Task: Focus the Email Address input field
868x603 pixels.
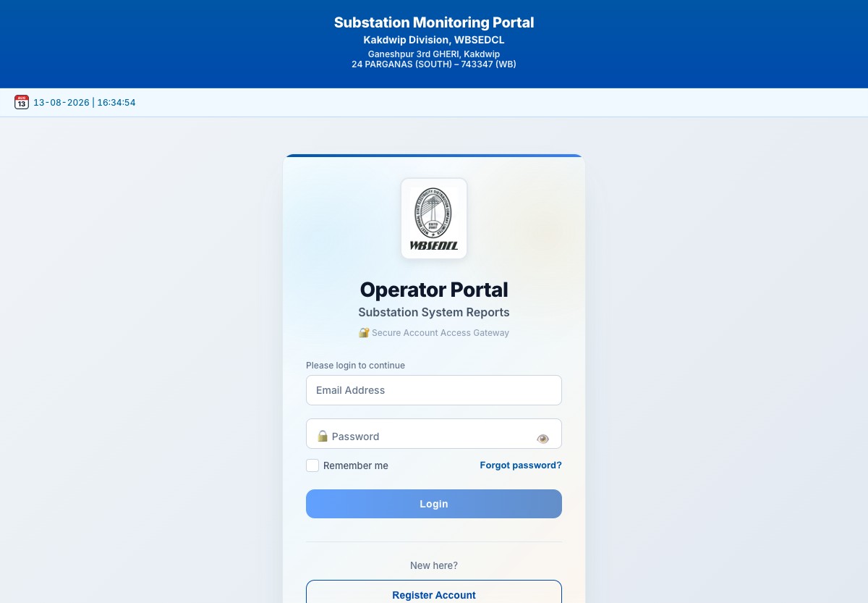Action: [434, 390]
